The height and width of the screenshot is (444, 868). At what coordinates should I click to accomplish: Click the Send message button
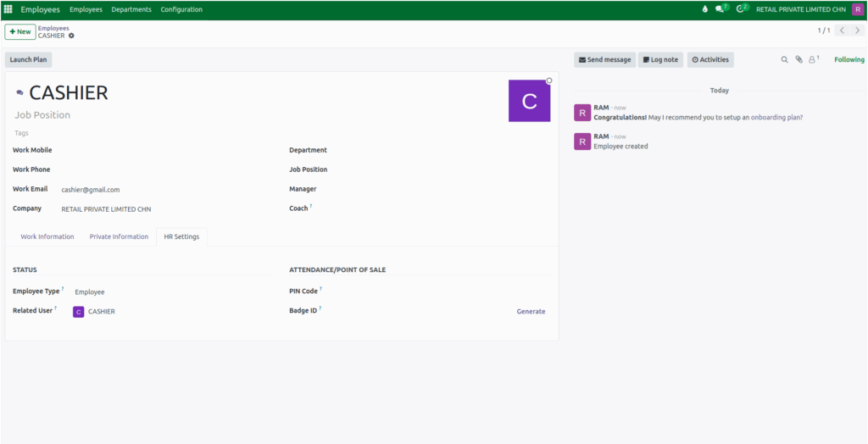pyautogui.click(x=604, y=60)
